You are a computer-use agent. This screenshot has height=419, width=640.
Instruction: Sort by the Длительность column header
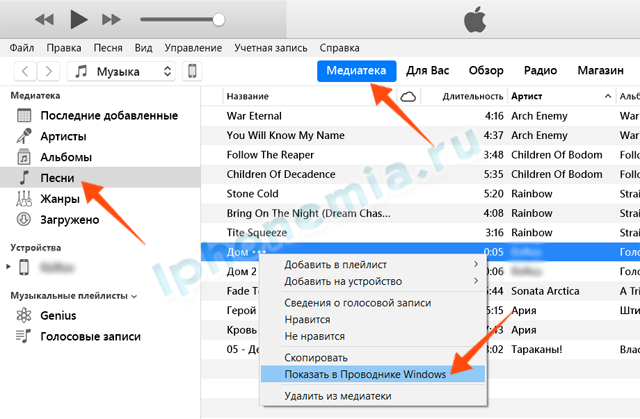point(473,96)
